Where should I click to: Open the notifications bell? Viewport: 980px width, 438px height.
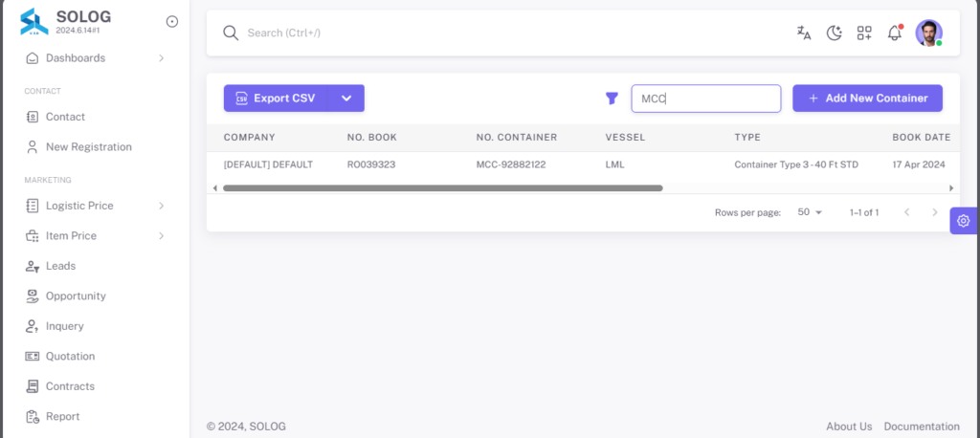(x=895, y=33)
